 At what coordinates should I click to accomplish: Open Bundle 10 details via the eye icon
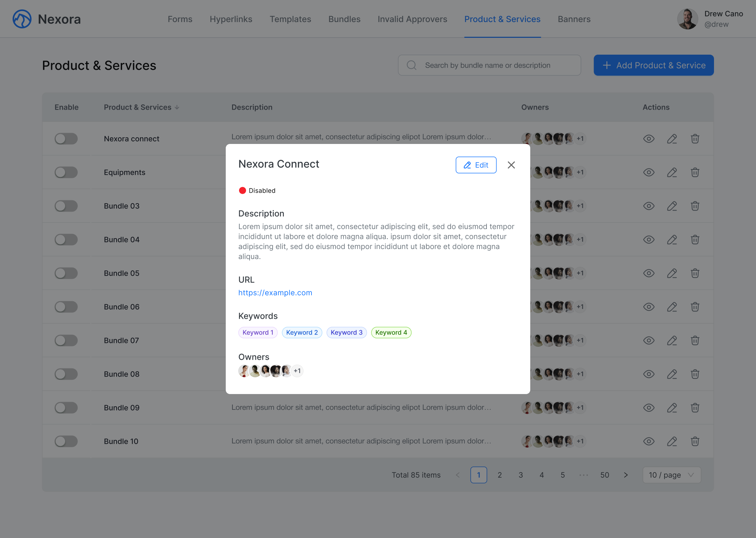tap(649, 441)
